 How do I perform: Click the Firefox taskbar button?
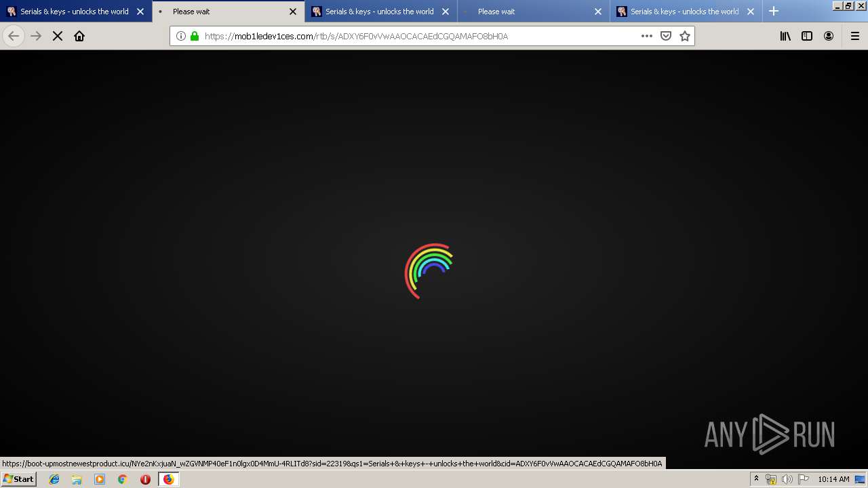tap(168, 479)
